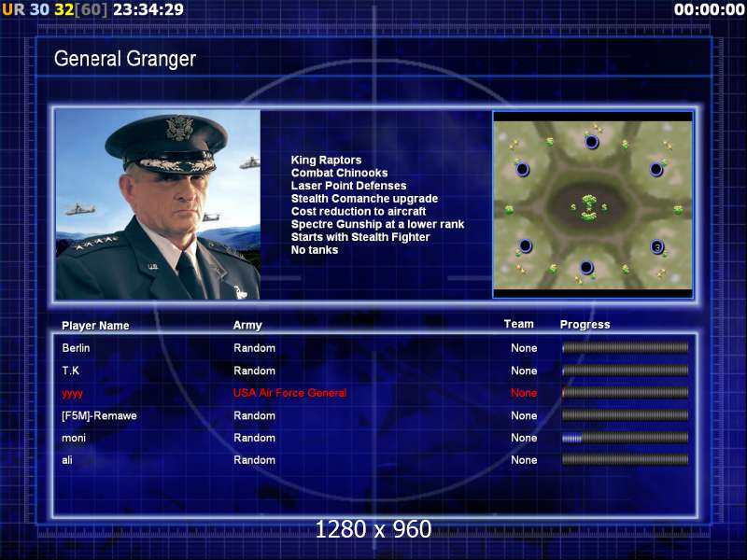This screenshot has height=560, width=747.
Task: Click ali's team value 'None'
Action: tap(524, 460)
